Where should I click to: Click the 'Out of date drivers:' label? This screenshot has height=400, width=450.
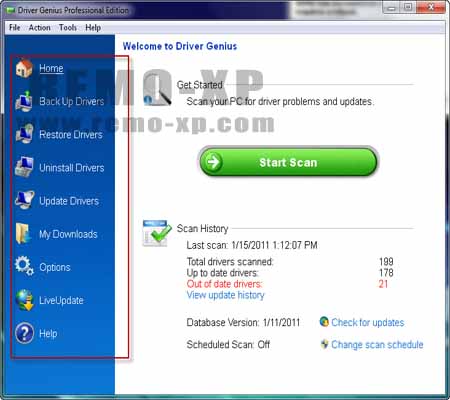224,284
